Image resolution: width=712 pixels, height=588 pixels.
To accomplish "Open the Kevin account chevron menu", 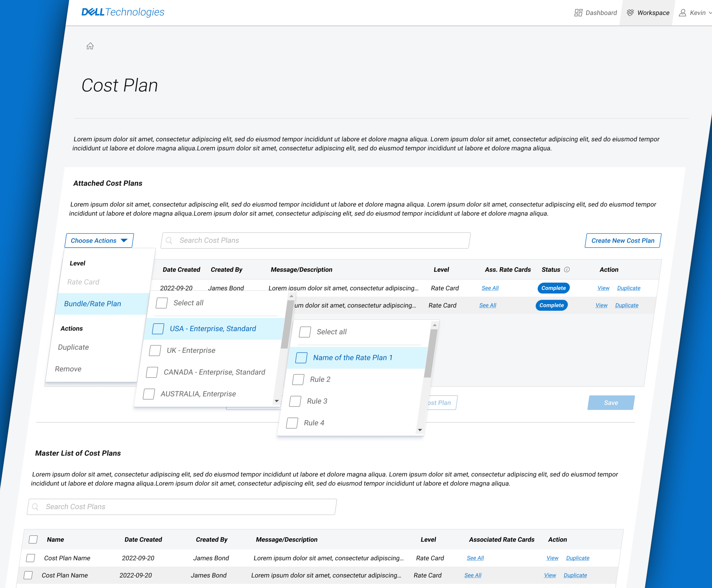I will click(710, 13).
